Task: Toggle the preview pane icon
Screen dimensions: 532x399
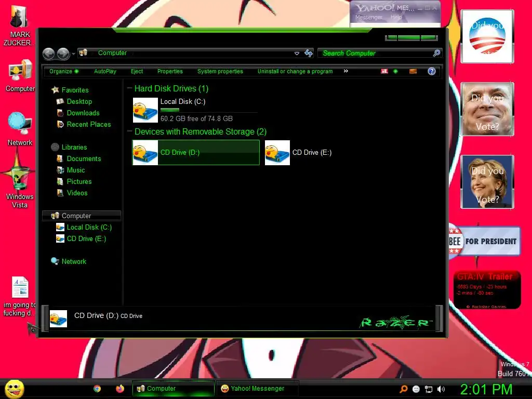Action: coord(413,71)
